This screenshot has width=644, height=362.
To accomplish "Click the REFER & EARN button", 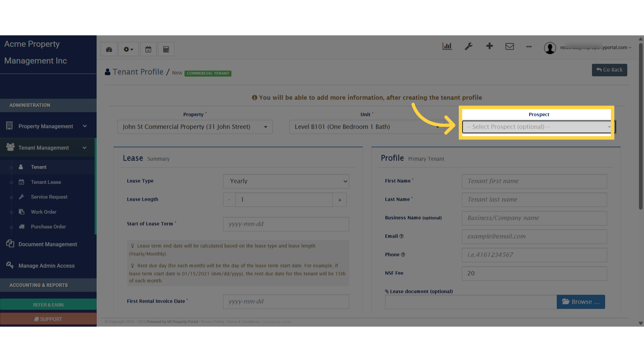I will point(48,305).
